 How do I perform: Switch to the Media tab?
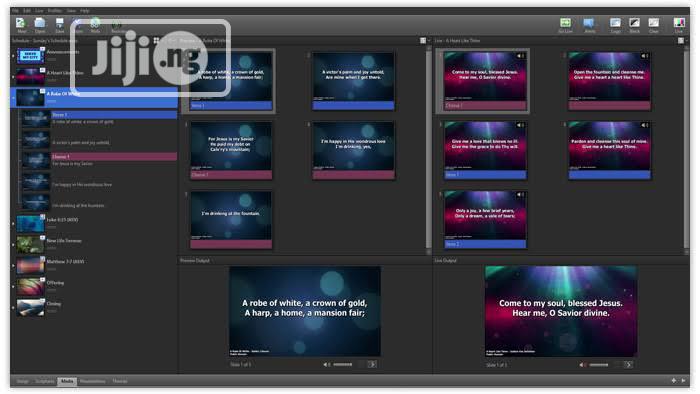click(x=67, y=381)
